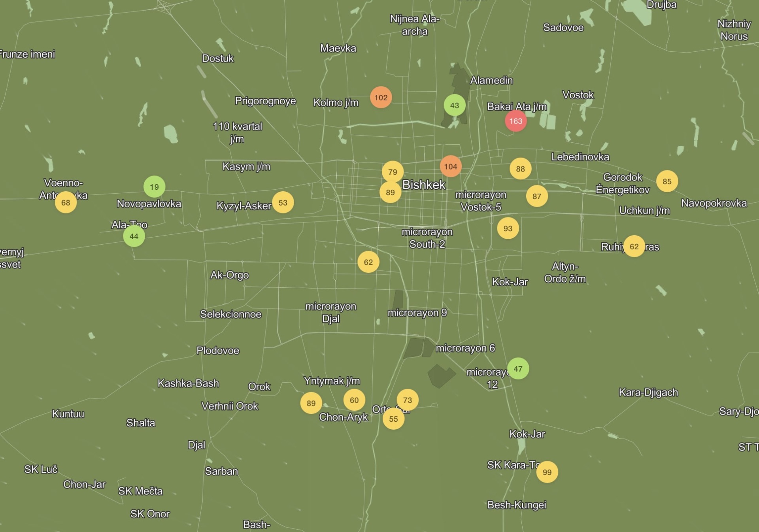759x532 pixels.
Task: Click the yellow 53 marker near Kyzyl-Asker
Action: point(283,202)
